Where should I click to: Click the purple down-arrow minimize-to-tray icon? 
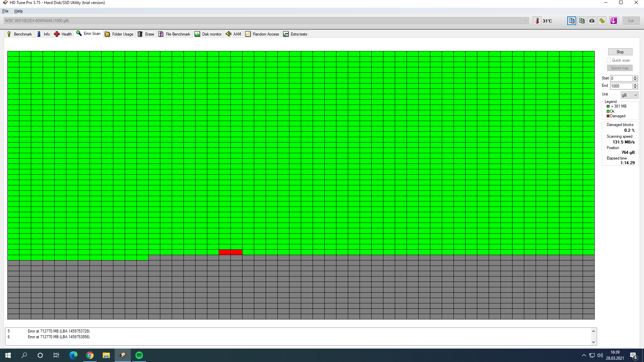click(613, 21)
